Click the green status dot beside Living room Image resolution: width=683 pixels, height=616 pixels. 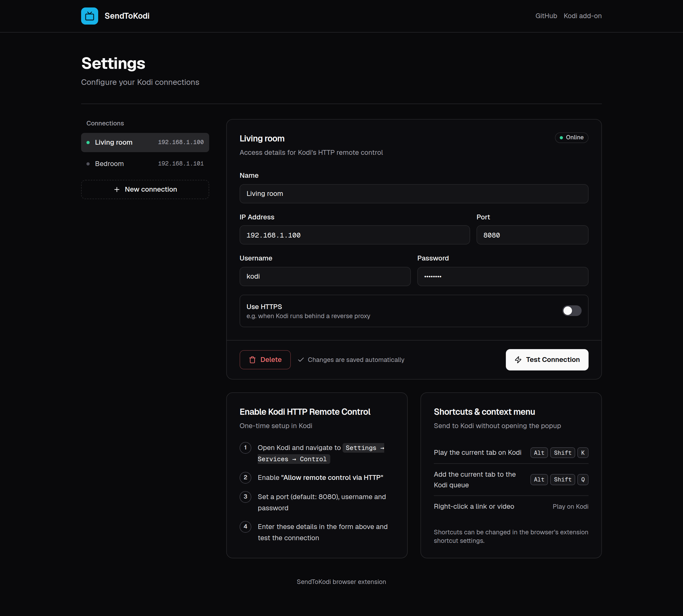[x=88, y=143]
